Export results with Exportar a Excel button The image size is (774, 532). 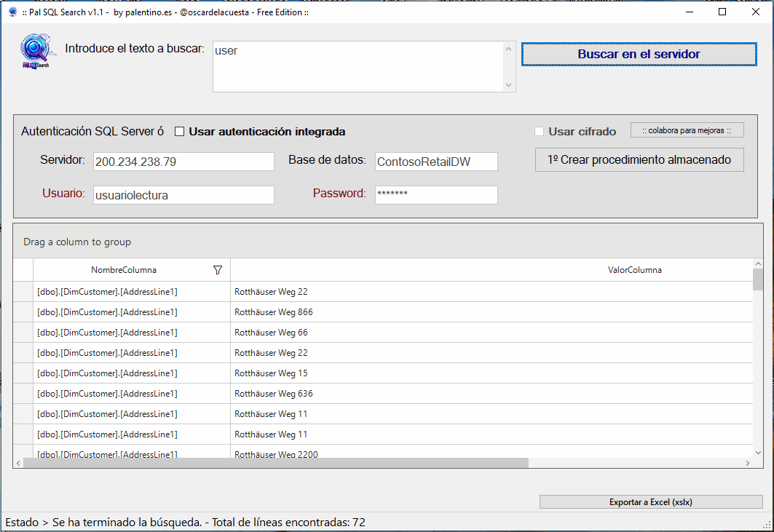(650, 502)
